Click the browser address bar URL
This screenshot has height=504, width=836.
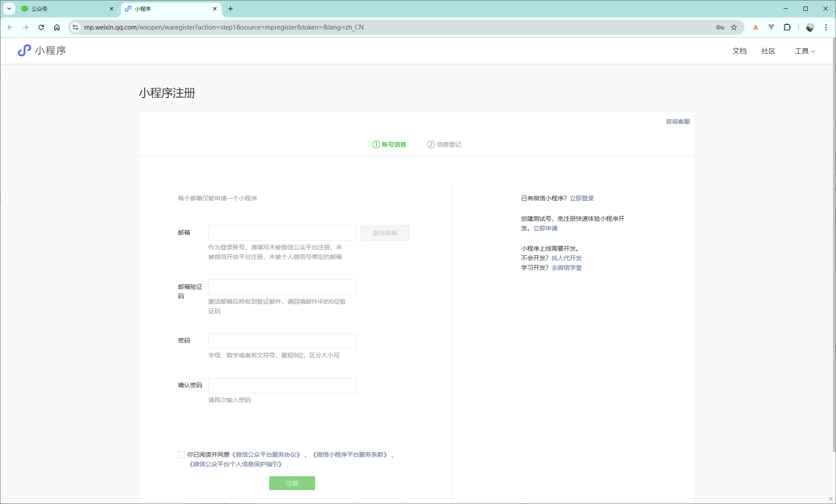224,27
